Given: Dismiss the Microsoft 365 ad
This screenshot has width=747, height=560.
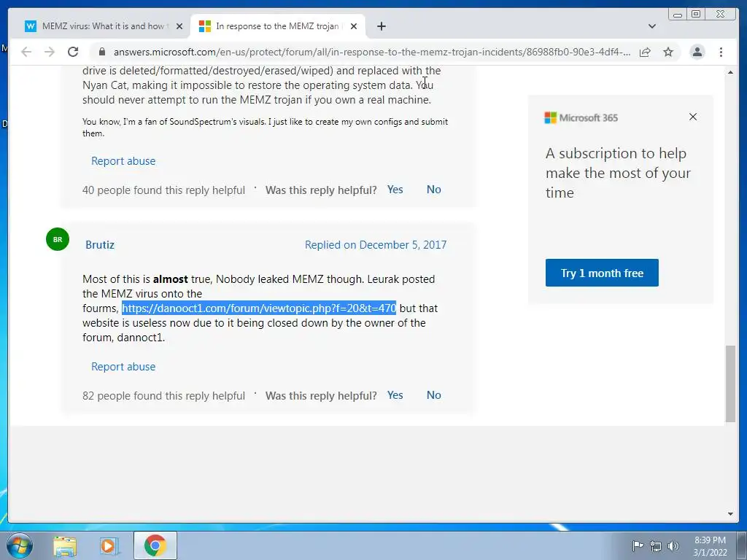Looking at the screenshot, I should (x=693, y=117).
